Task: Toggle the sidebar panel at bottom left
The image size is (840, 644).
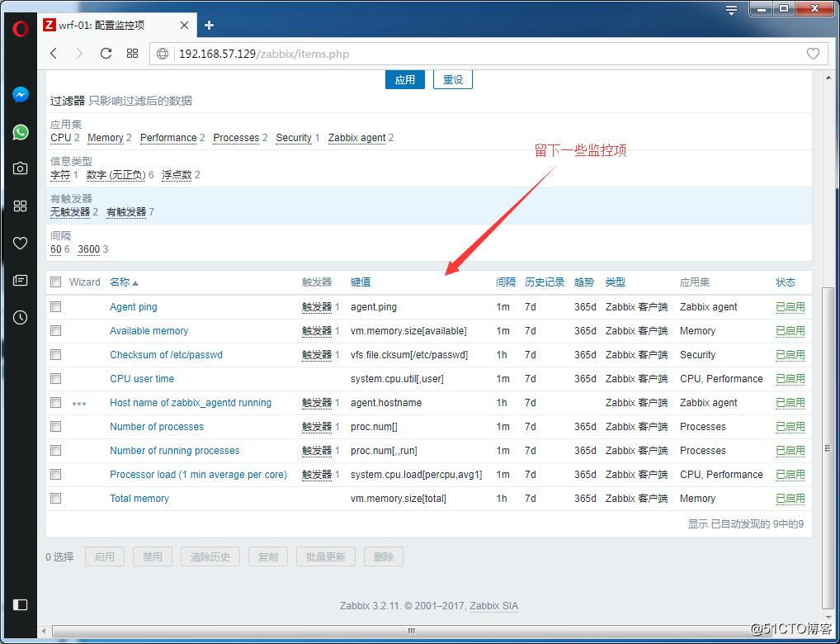Action: 21,604
